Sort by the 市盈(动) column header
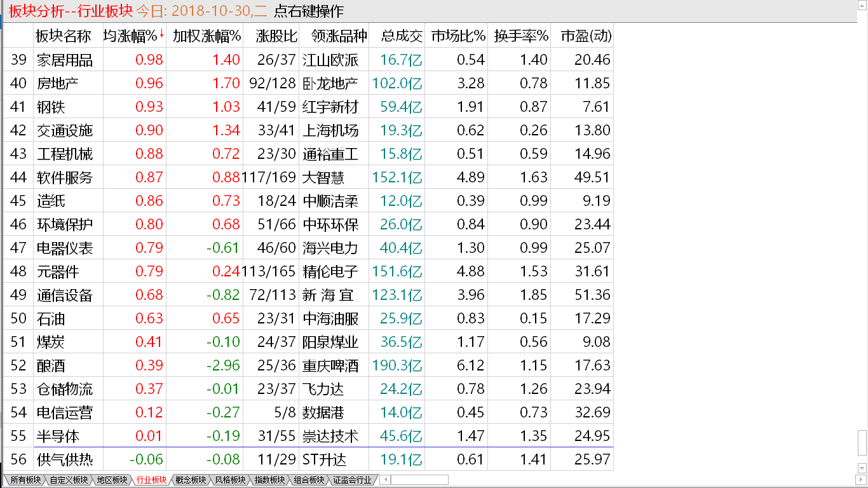868x488 pixels. click(x=586, y=36)
